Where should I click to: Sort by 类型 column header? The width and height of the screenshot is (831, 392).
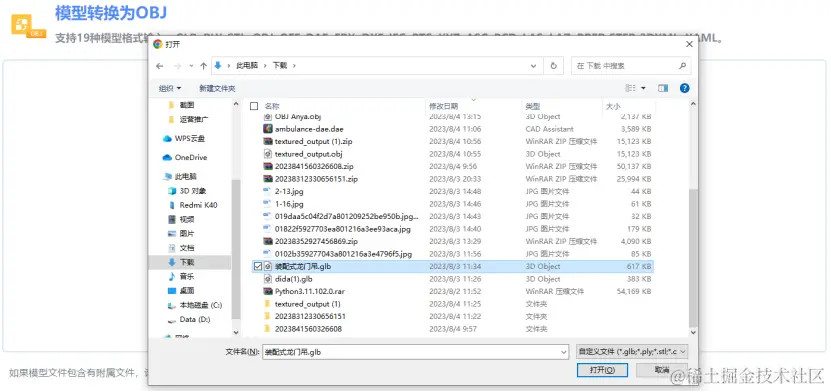[533, 106]
